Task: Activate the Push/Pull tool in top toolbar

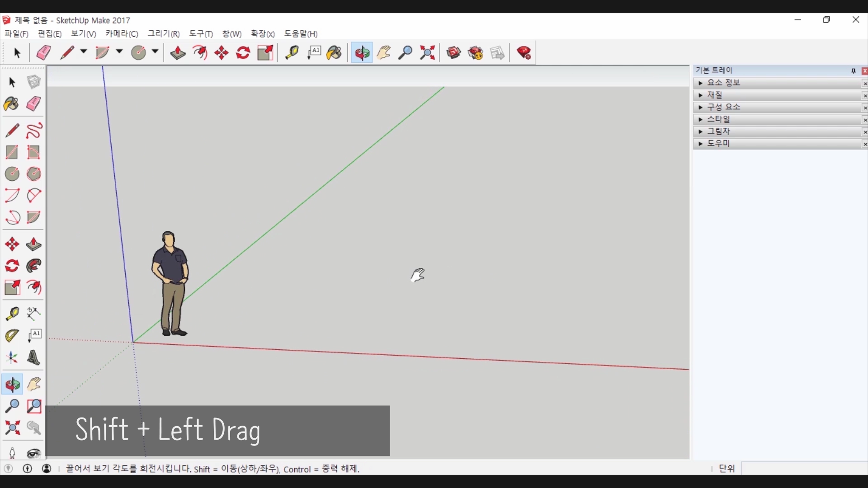Action: [178, 53]
